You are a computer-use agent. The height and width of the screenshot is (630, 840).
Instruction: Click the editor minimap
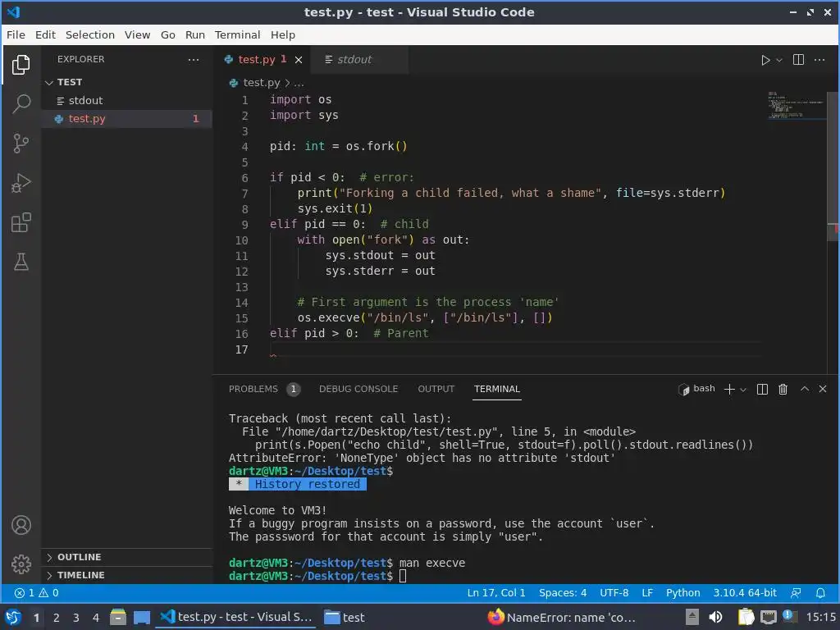click(x=797, y=105)
